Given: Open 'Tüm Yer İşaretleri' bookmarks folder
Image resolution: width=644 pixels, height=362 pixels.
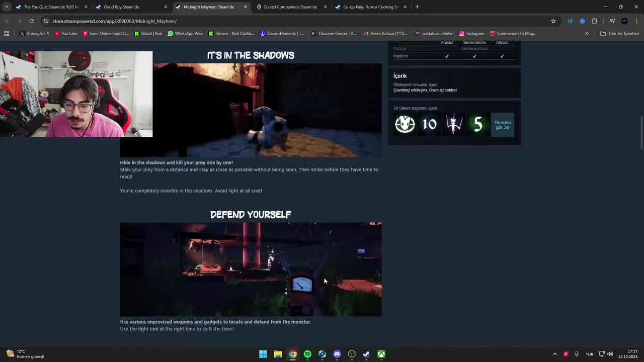Looking at the screenshot, I should (619, 34).
